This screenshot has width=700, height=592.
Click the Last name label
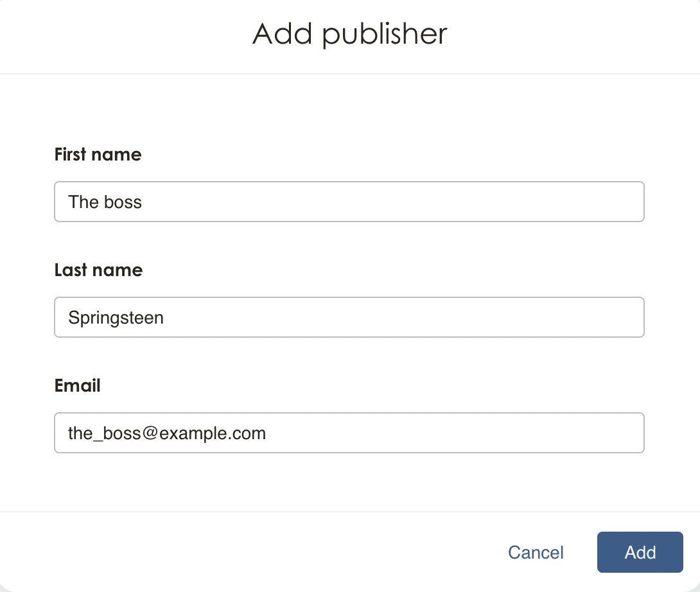(98, 270)
